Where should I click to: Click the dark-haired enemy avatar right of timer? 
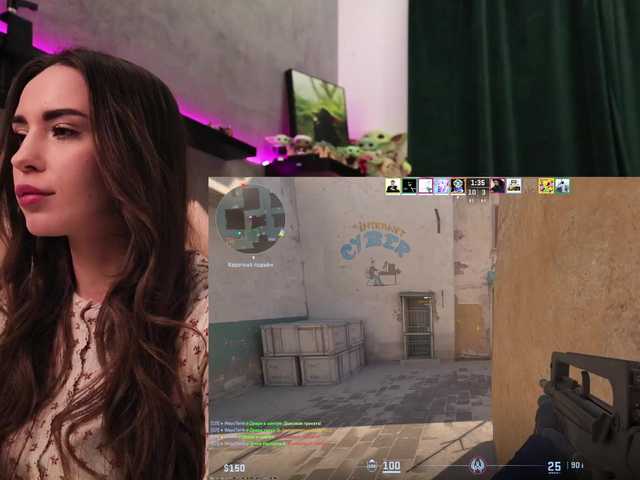[x=498, y=186]
